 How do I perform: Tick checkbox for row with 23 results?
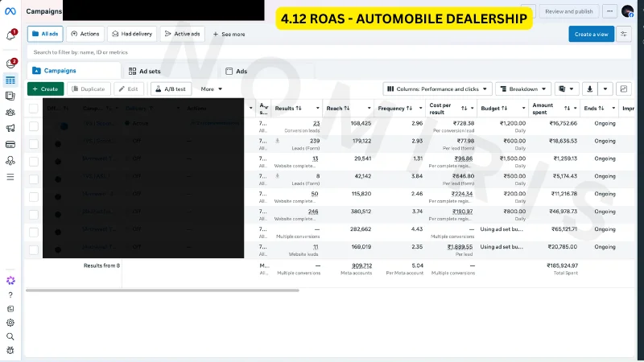pos(34,126)
